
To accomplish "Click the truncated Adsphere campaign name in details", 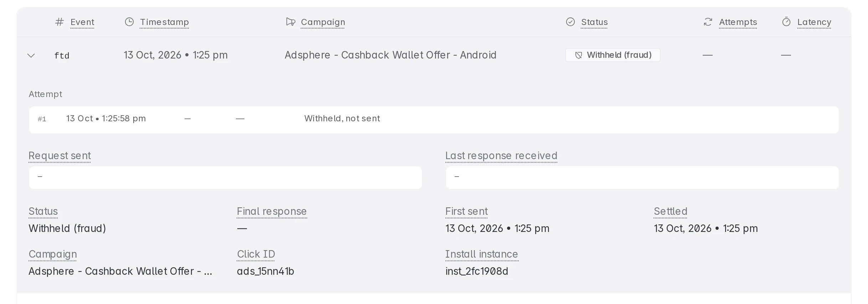I will click(x=120, y=271).
